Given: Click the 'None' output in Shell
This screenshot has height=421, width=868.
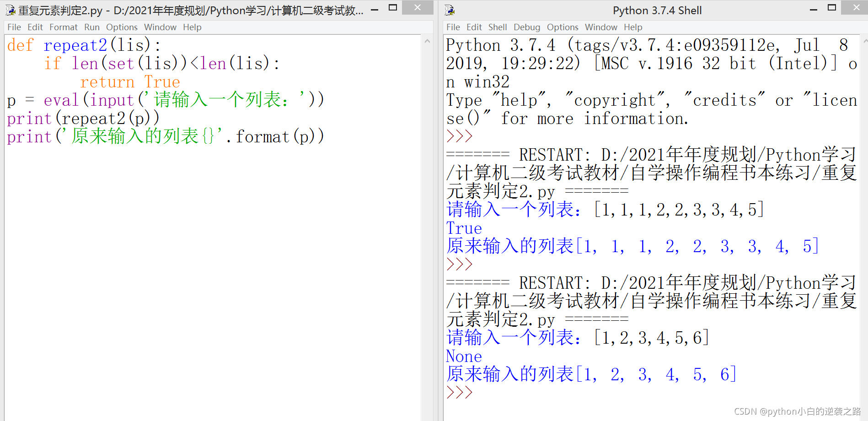Looking at the screenshot, I should pos(464,356).
